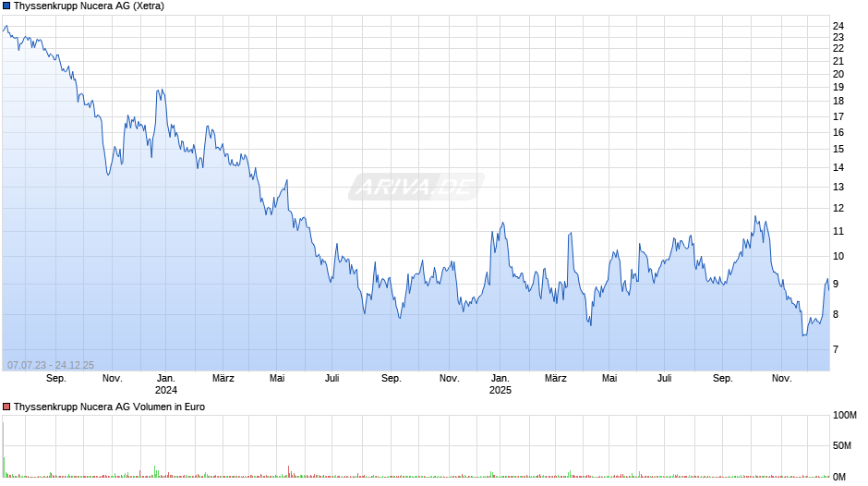
Task: Click the 'Jan. 2024' time axis label
Action: coord(166,384)
